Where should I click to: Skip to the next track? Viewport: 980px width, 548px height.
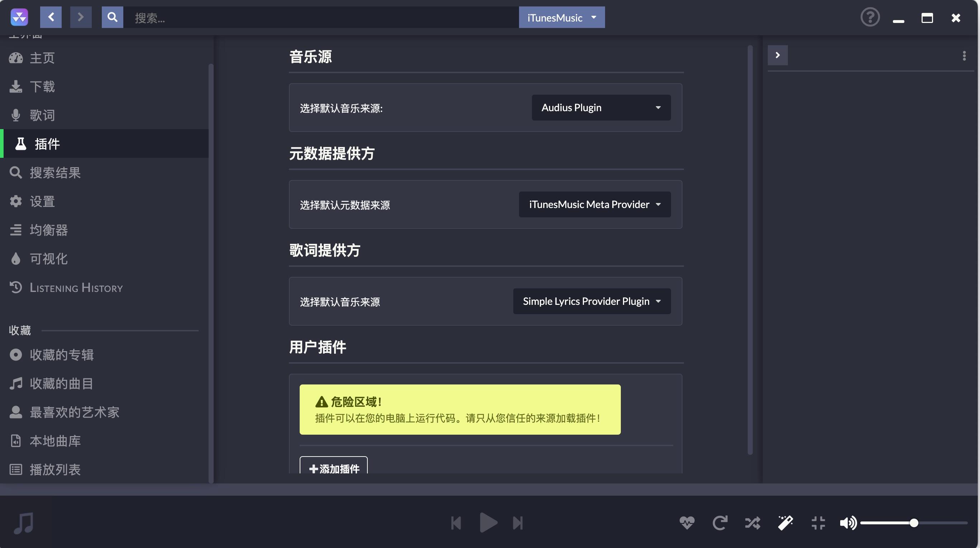[518, 523]
